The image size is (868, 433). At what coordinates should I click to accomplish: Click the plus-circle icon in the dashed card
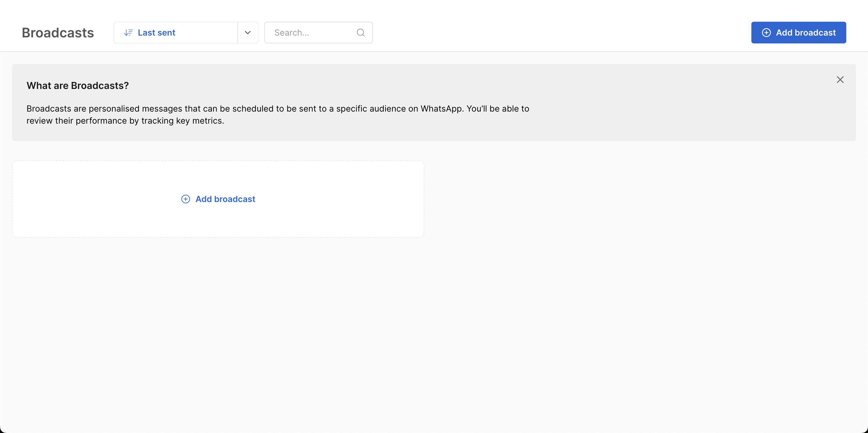tap(186, 199)
